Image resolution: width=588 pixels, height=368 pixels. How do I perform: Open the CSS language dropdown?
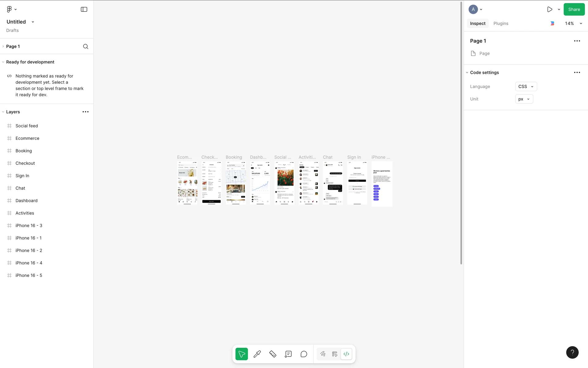526,86
